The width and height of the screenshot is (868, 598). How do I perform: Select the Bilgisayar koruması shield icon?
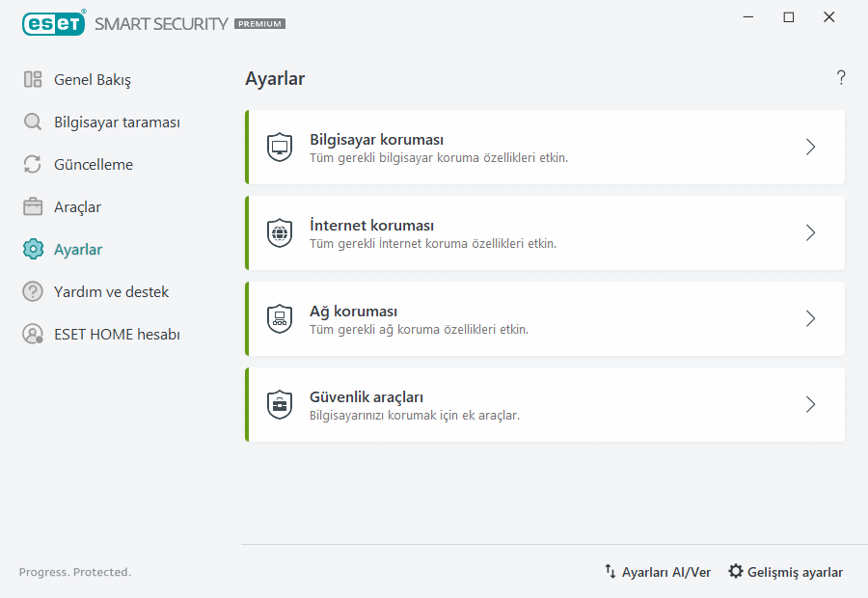click(x=280, y=147)
